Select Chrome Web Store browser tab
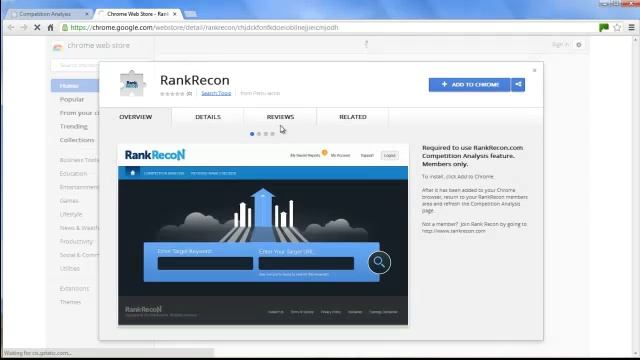 (x=138, y=14)
